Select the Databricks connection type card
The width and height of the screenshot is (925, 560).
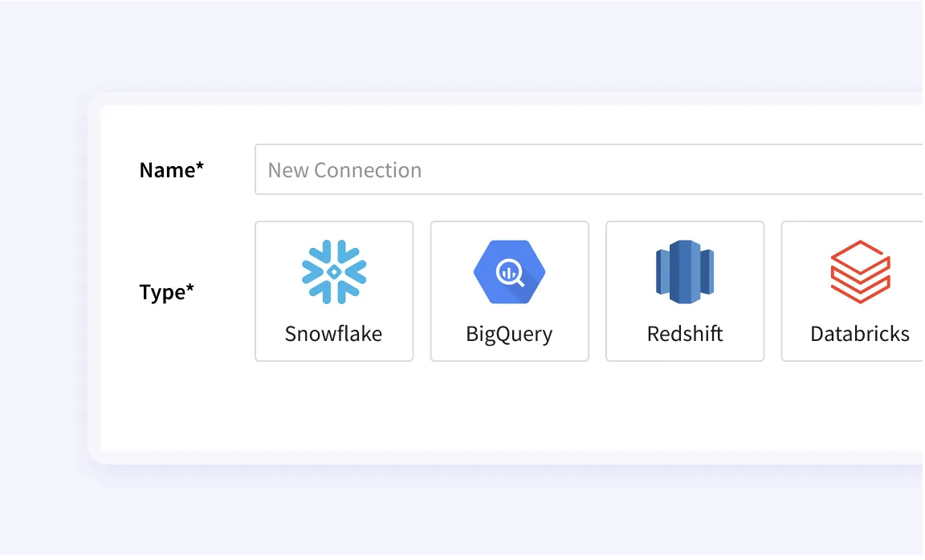tap(853, 291)
